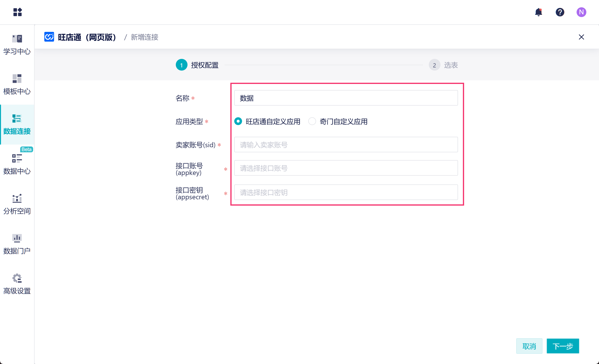This screenshot has height=364, width=599.
Task: Open the notifications bell
Action: click(538, 12)
